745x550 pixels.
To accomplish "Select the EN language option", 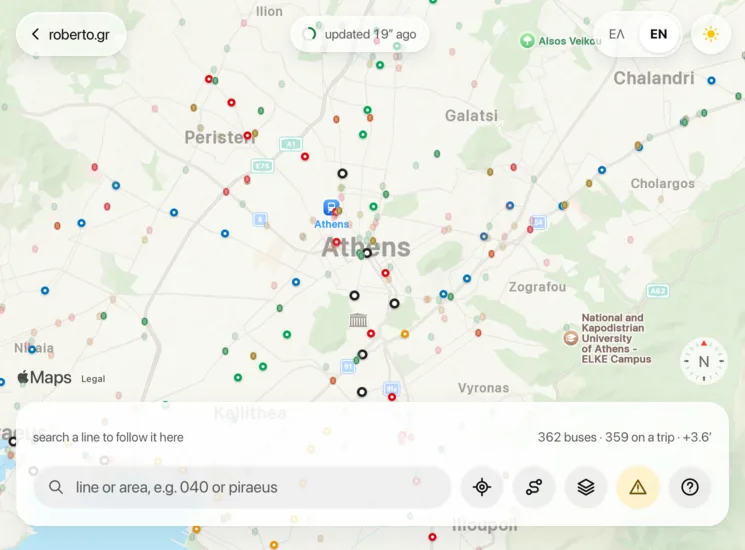I will coord(659,34).
